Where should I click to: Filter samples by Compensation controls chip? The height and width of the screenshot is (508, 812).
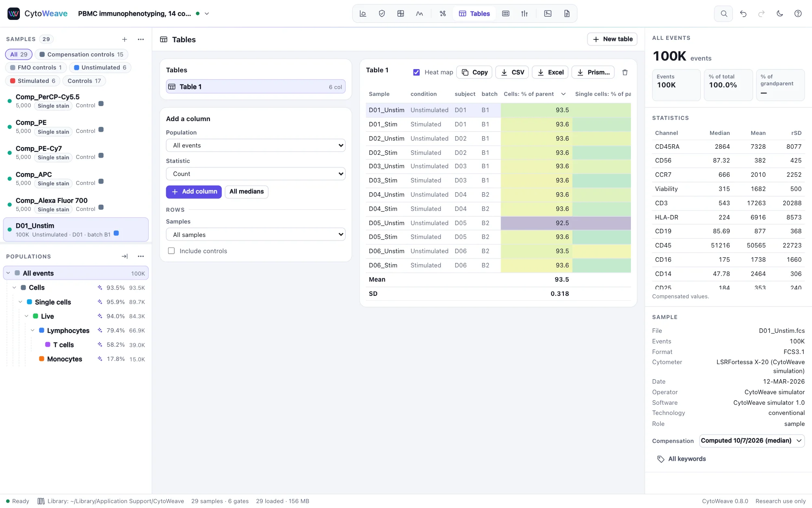tap(81, 54)
